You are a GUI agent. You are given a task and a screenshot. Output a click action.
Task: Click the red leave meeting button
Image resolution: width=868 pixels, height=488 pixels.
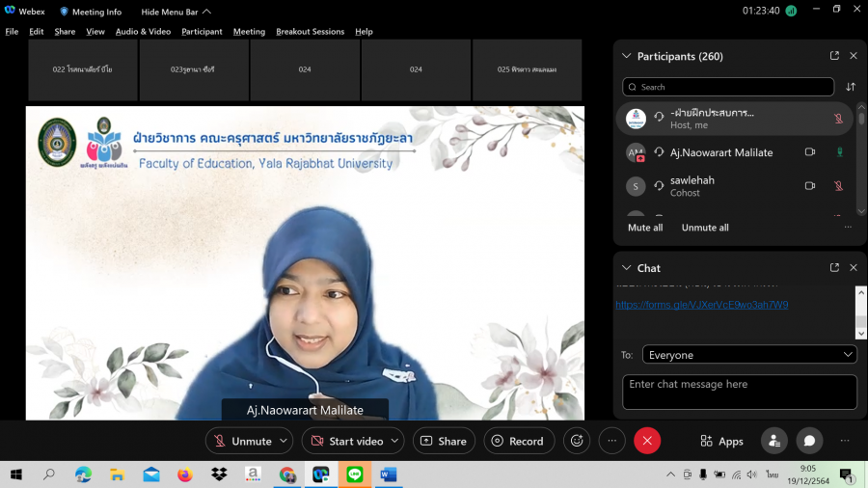pyautogui.click(x=647, y=441)
